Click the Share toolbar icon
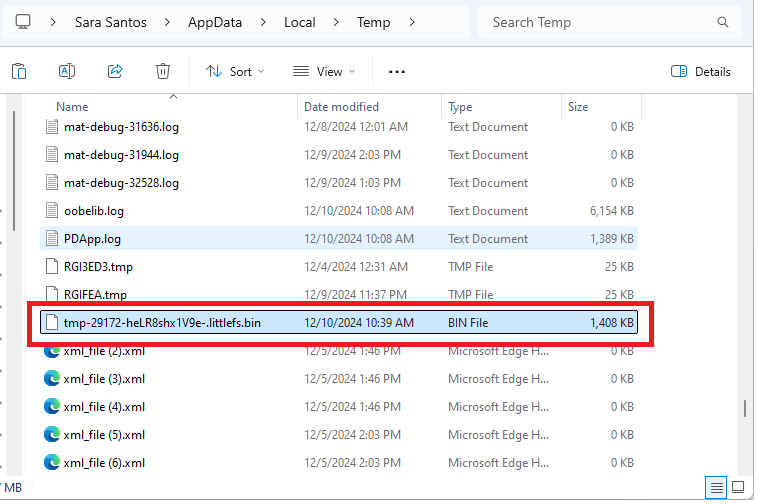Screen dimensions: 758x504 [x=115, y=71]
